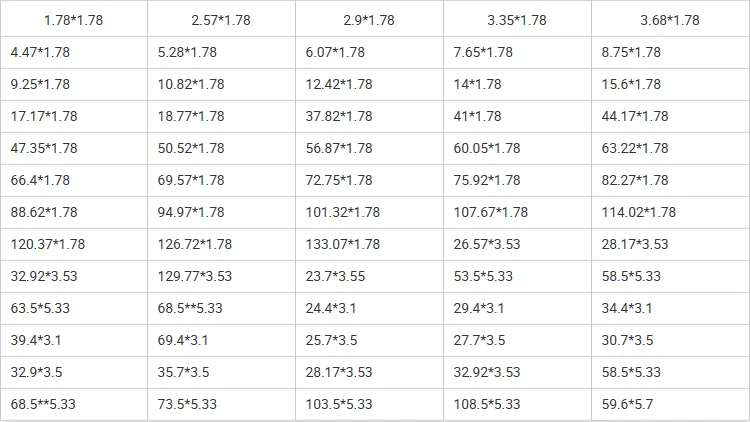Click the cell reading 101.32*1.78

(369, 212)
